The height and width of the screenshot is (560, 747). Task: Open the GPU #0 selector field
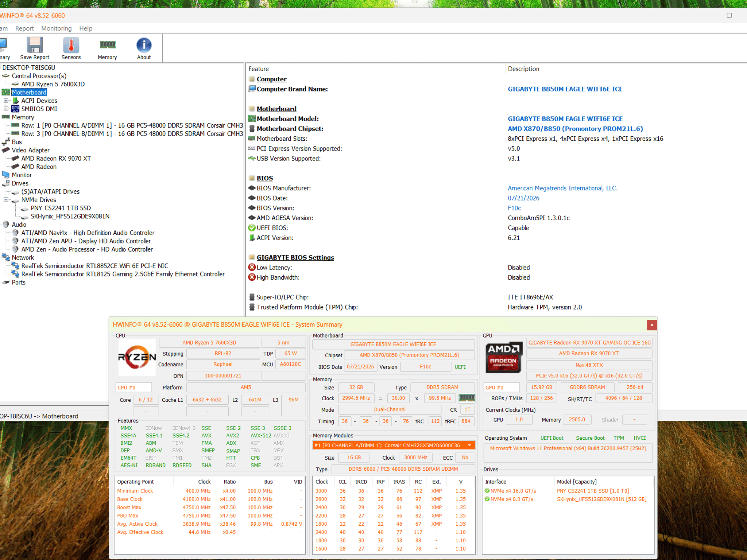point(502,388)
